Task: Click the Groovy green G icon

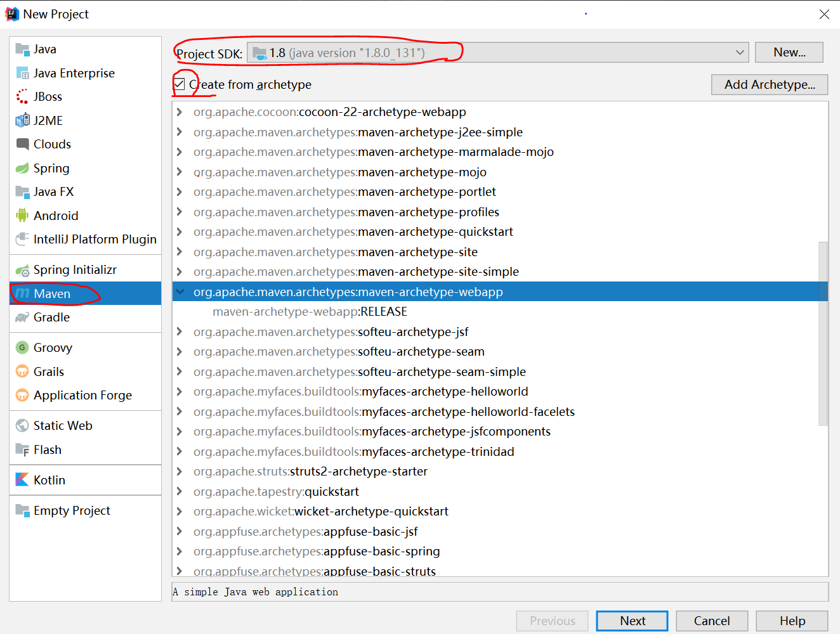Action: pos(22,347)
